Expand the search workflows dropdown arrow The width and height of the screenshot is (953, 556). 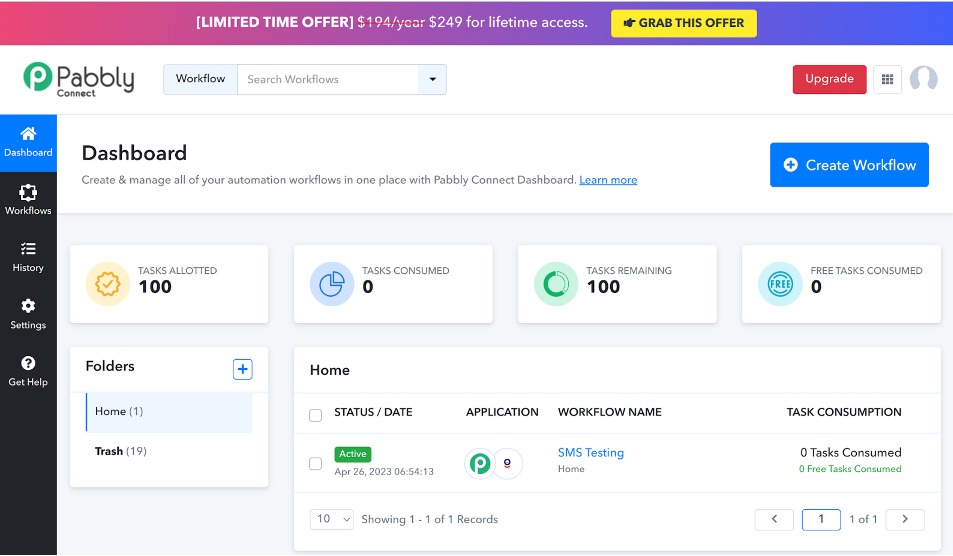pyautogui.click(x=432, y=79)
